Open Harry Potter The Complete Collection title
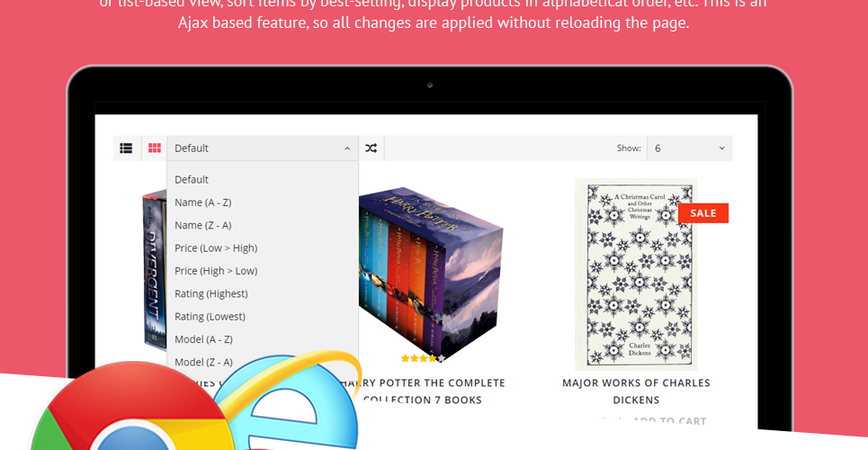Viewport: 868px width, 450px height. click(x=423, y=391)
